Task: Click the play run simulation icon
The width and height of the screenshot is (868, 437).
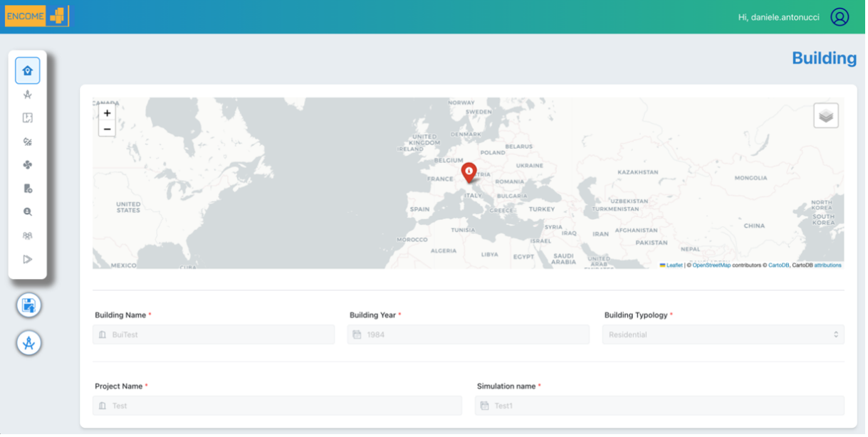Action: coord(28,259)
